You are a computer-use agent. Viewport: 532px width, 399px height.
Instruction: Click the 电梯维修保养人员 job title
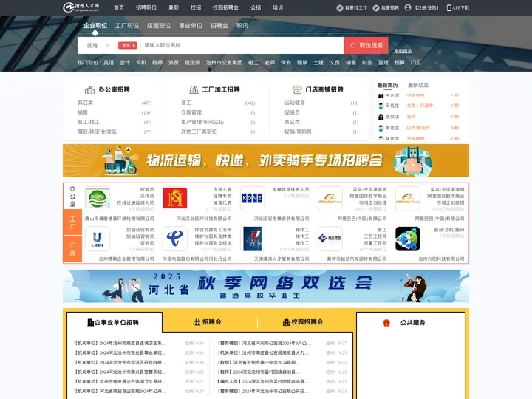tap(290, 189)
